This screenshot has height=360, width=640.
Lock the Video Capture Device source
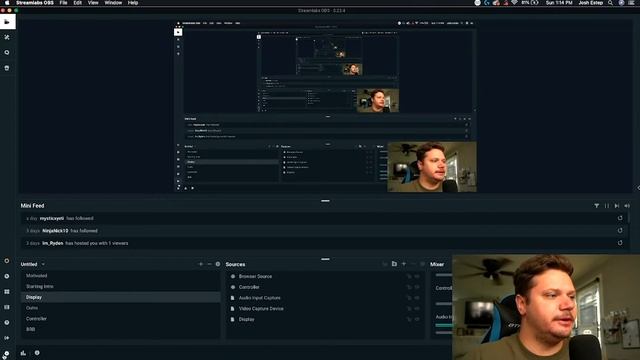409,309
